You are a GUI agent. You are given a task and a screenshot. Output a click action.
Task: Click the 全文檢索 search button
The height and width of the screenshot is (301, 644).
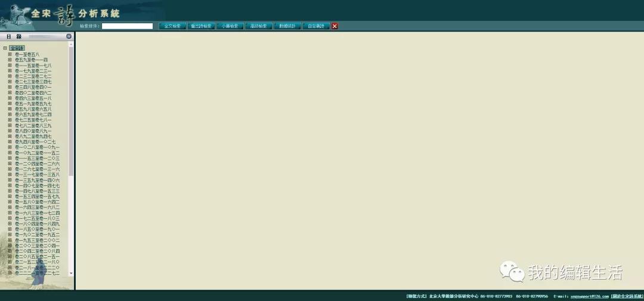point(172,26)
